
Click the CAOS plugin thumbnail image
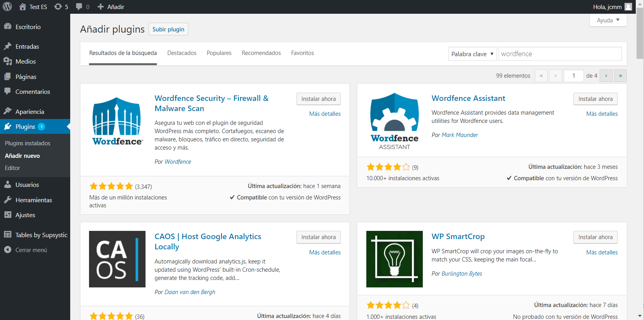(117, 259)
